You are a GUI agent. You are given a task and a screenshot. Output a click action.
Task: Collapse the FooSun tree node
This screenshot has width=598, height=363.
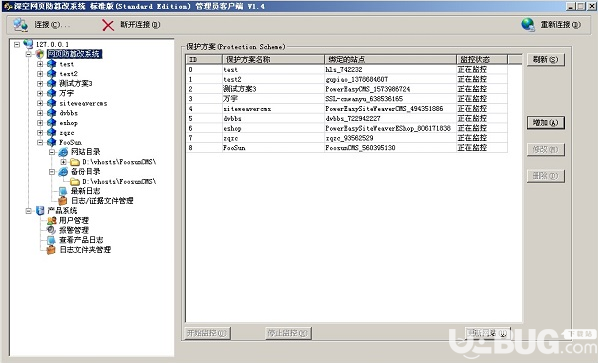click(x=40, y=143)
